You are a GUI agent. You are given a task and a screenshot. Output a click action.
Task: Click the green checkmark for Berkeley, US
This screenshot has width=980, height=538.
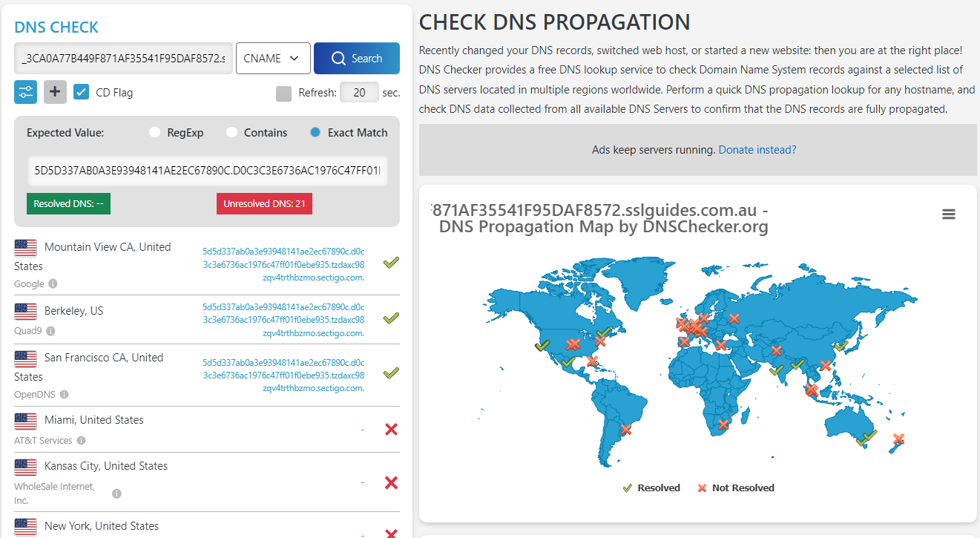click(x=391, y=318)
